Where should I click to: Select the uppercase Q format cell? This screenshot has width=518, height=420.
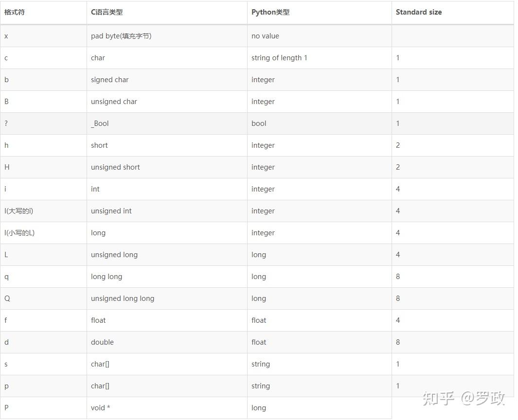(7, 298)
